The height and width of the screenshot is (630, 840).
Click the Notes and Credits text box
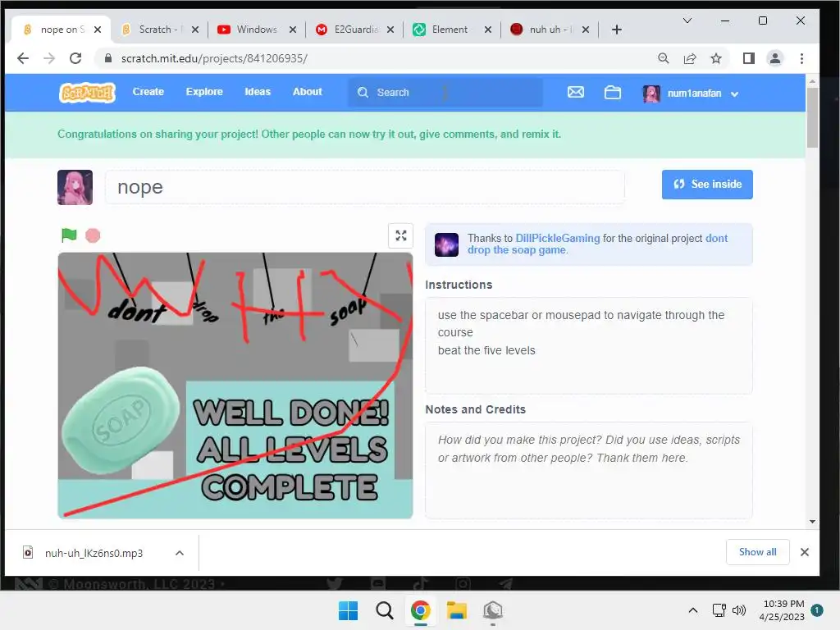(x=589, y=470)
